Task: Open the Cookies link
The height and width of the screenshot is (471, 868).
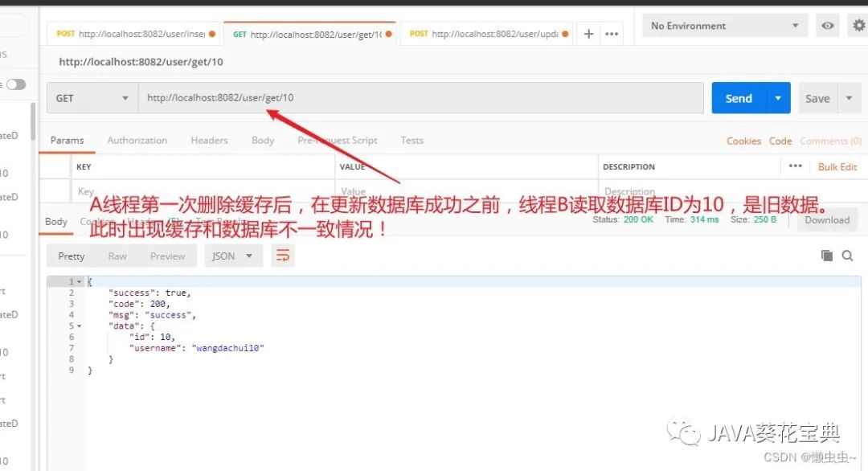Action: (743, 141)
